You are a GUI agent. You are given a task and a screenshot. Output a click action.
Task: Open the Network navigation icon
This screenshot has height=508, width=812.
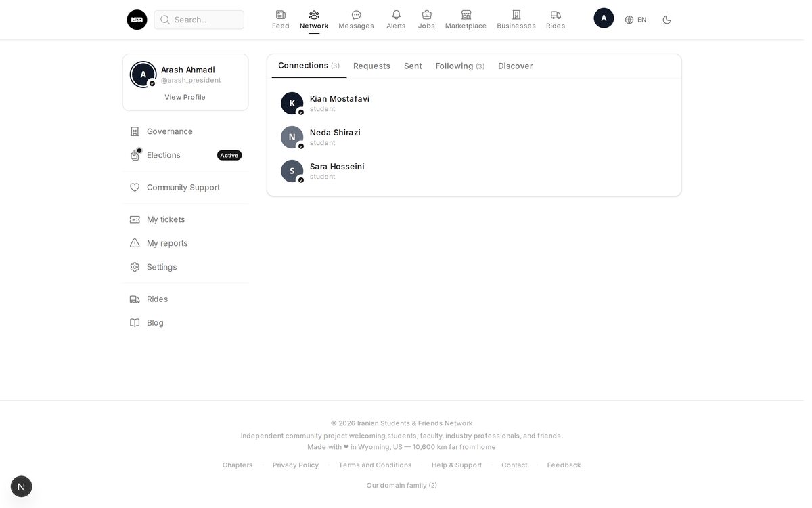(x=314, y=15)
